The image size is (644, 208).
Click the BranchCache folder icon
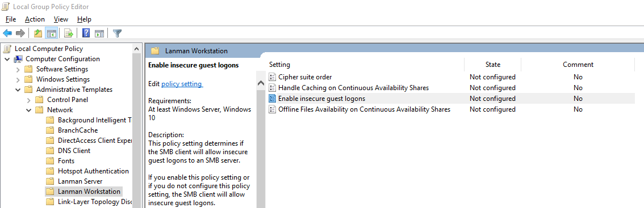51,130
